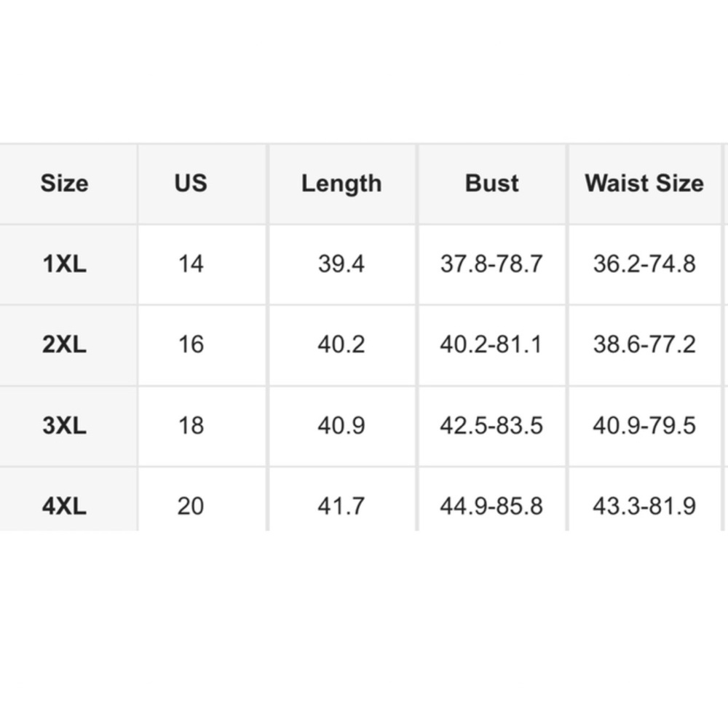Select bust value 37.8-78.7
The width and height of the screenshot is (728, 728).
click(491, 264)
